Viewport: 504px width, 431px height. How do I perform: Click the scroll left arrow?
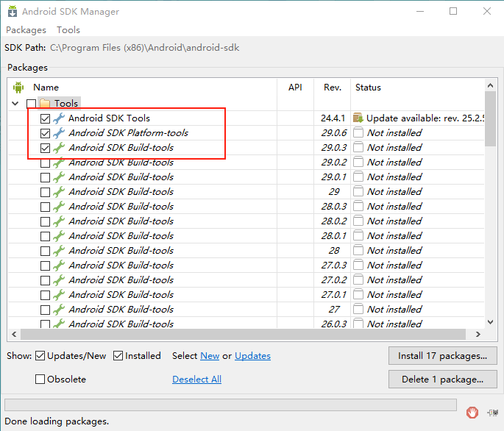click(14, 334)
